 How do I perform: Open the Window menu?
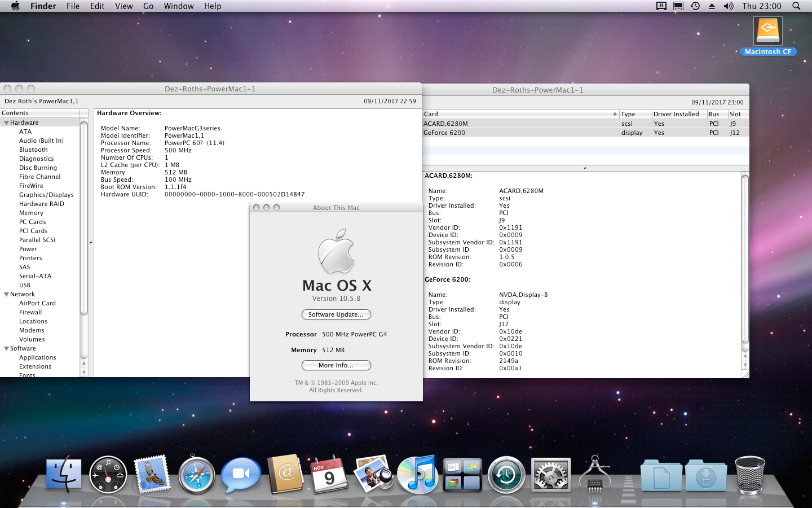pos(179,6)
